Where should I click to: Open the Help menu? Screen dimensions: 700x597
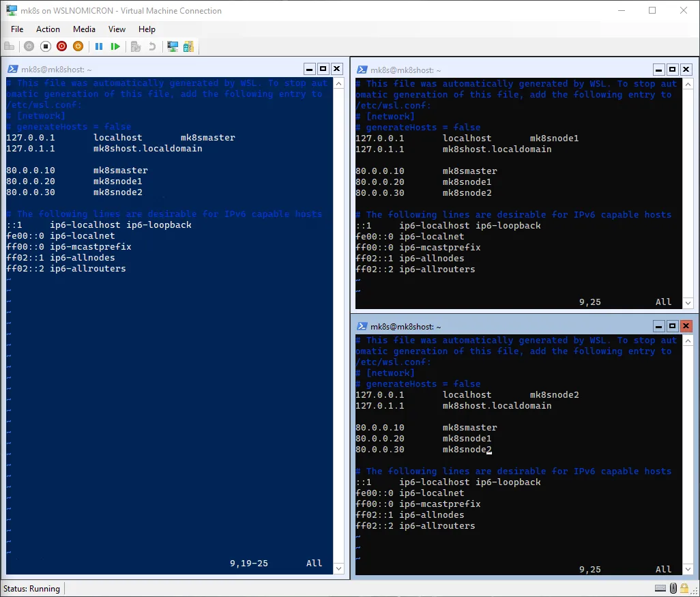coord(147,29)
